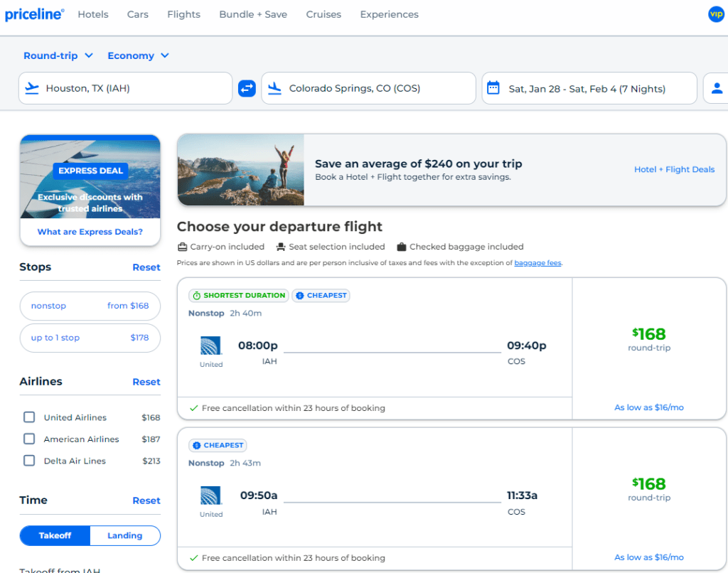
Task: Click the checked baggage included icon
Action: click(404, 247)
